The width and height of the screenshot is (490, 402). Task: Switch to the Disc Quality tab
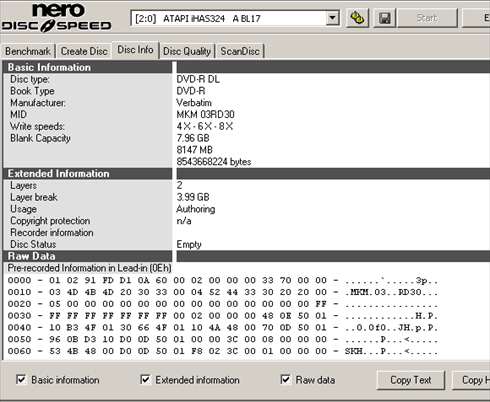(187, 51)
